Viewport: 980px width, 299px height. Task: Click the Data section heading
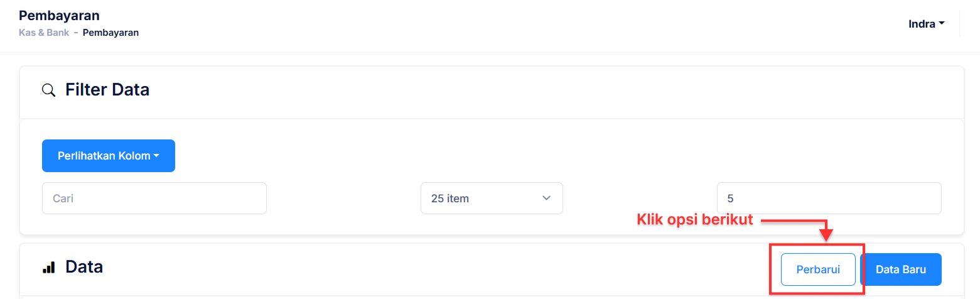click(x=84, y=268)
